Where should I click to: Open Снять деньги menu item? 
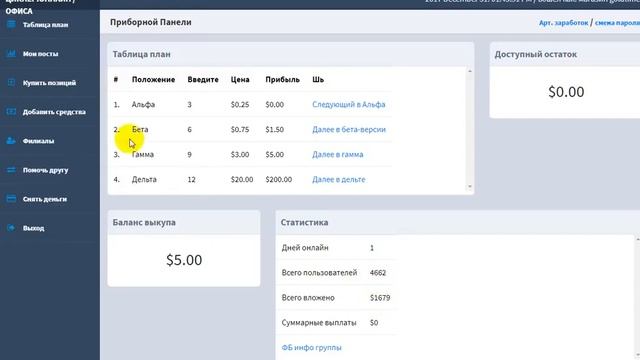tap(45, 199)
